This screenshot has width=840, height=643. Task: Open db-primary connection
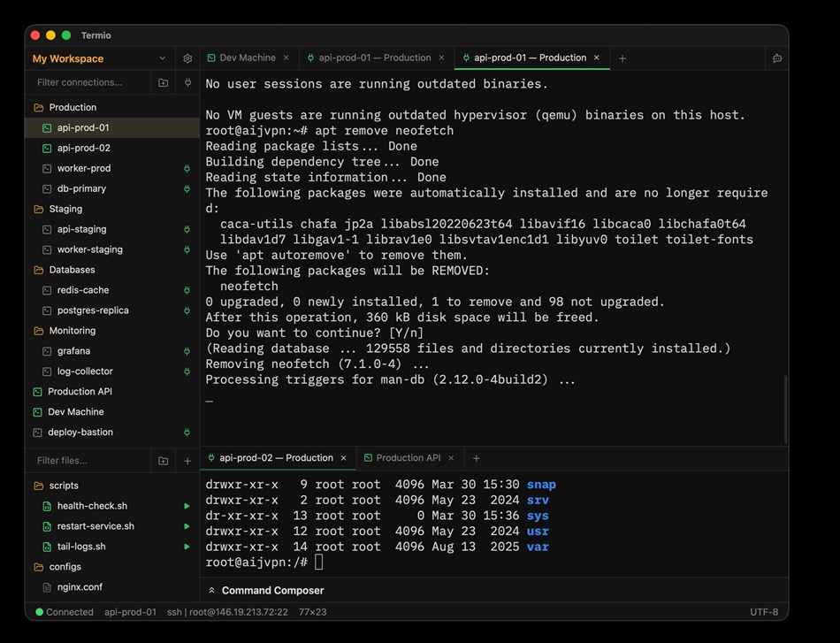point(112,188)
